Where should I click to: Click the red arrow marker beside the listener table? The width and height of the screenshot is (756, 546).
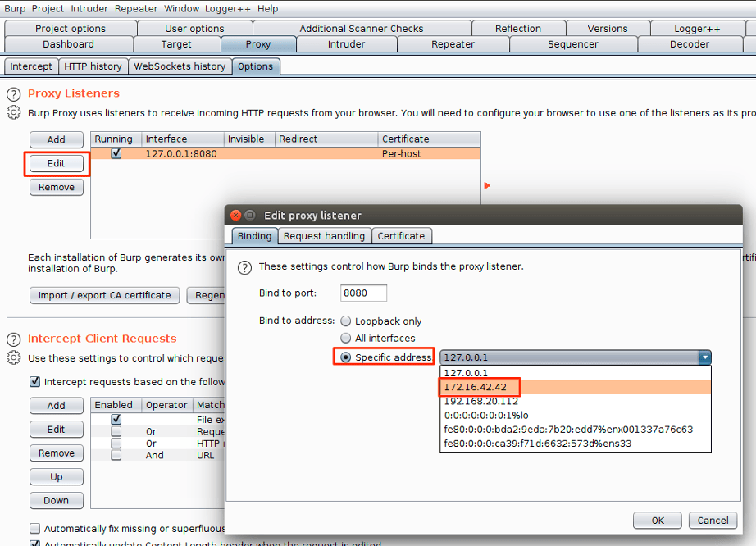pos(487,186)
